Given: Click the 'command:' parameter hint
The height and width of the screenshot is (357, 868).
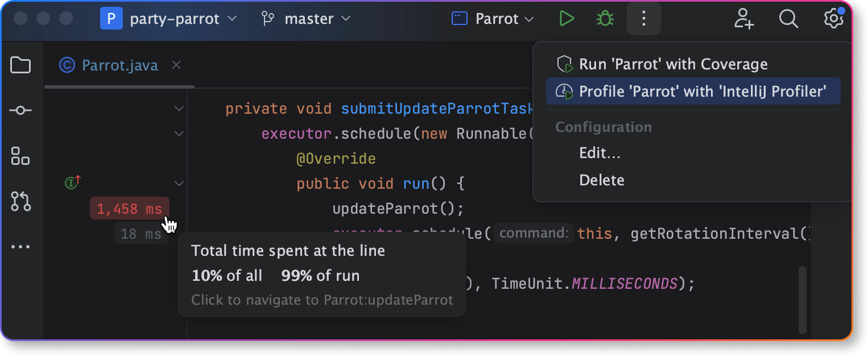Looking at the screenshot, I should tap(534, 234).
